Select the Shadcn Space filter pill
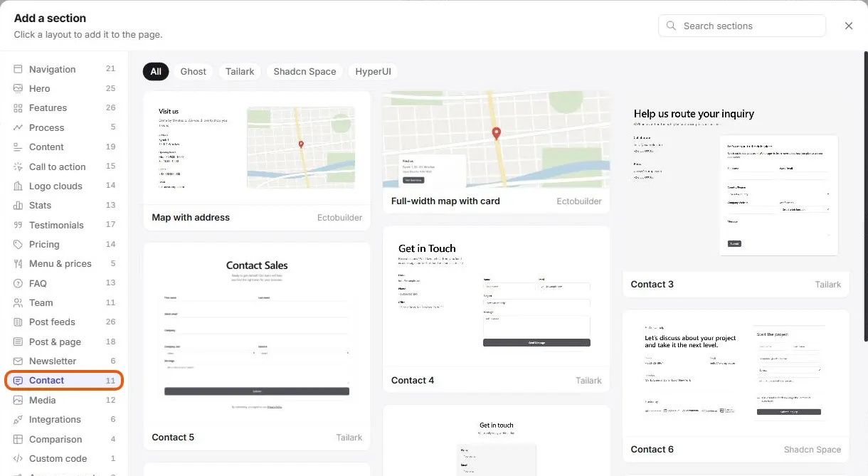The image size is (868, 476). [305, 71]
